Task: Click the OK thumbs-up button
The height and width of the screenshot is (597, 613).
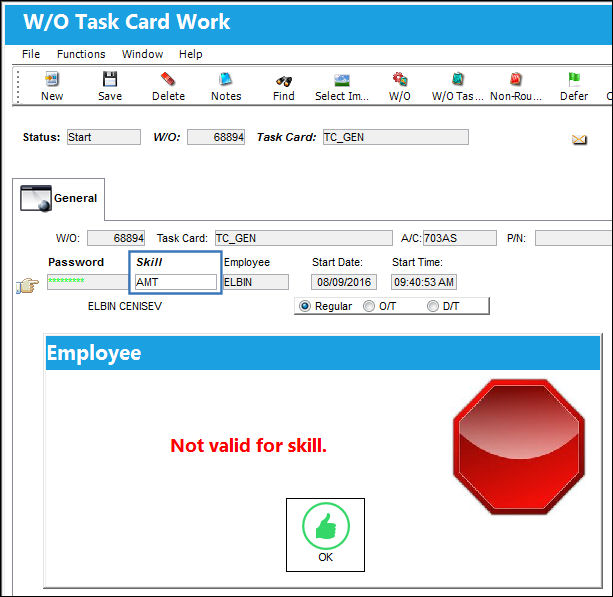Action: click(x=325, y=535)
